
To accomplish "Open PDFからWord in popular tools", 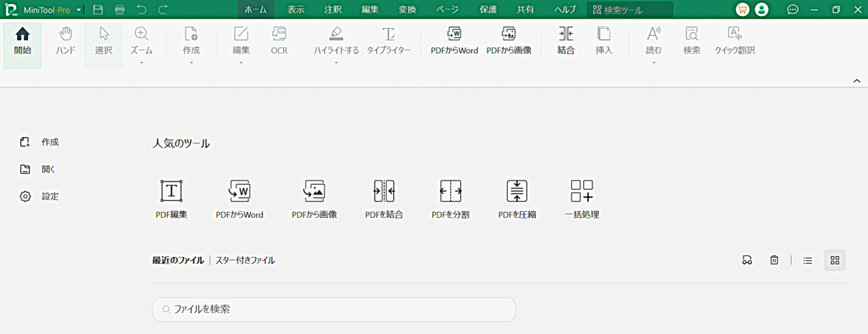I will point(239,199).
